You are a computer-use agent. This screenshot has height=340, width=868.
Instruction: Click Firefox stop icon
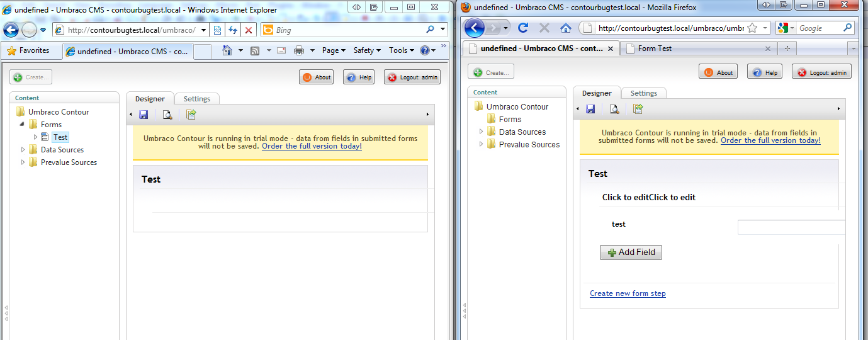click(544, 28)
